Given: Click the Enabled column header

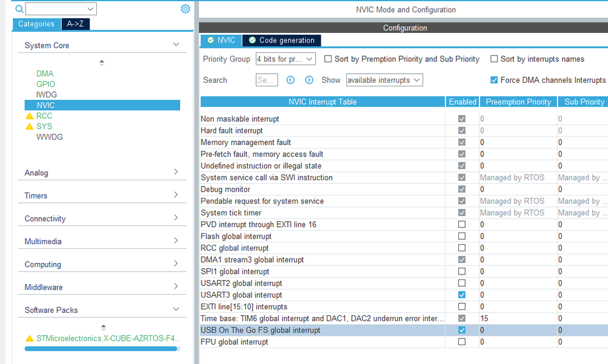Looking at the screenshot, I should [x=463, y=102].
